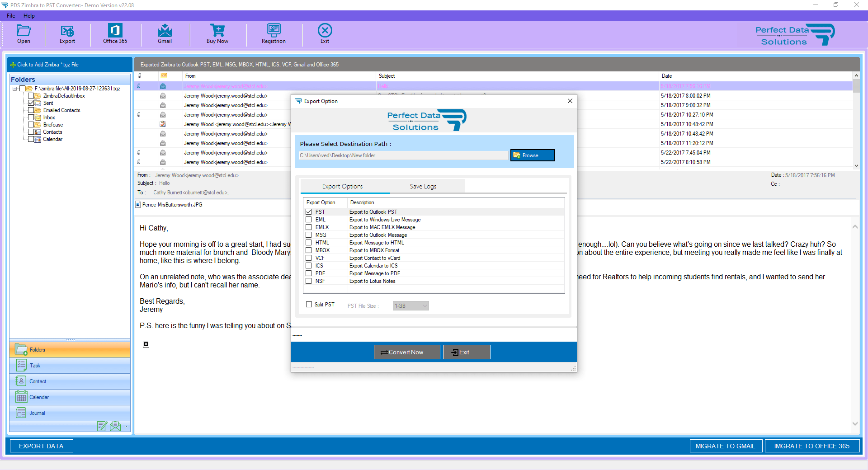
Task: Click the Buy Now cart icon
Action: pos(217,30)
